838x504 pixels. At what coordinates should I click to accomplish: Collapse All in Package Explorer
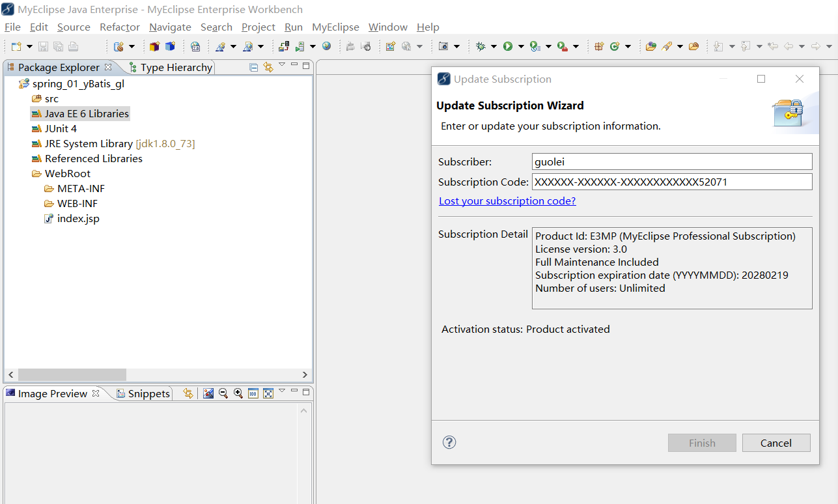pyautogui.click(x=254, y=67)
